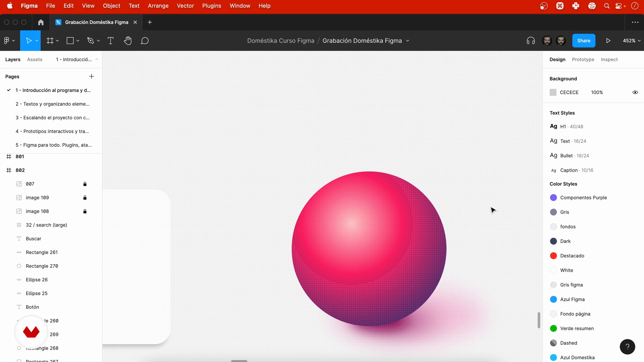Select the Text tool
Viewport: 644px width, 362px height.
click(111, 40)
